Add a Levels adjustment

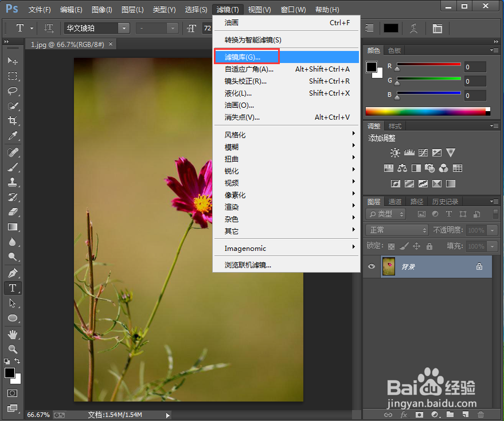coord(409,152)
